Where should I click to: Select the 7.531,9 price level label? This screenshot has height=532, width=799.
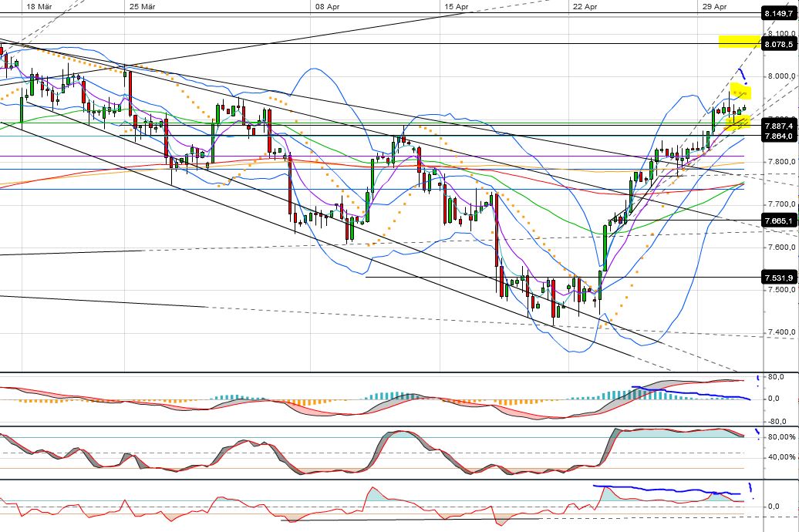pyautogui.click(x=778, y=278)
